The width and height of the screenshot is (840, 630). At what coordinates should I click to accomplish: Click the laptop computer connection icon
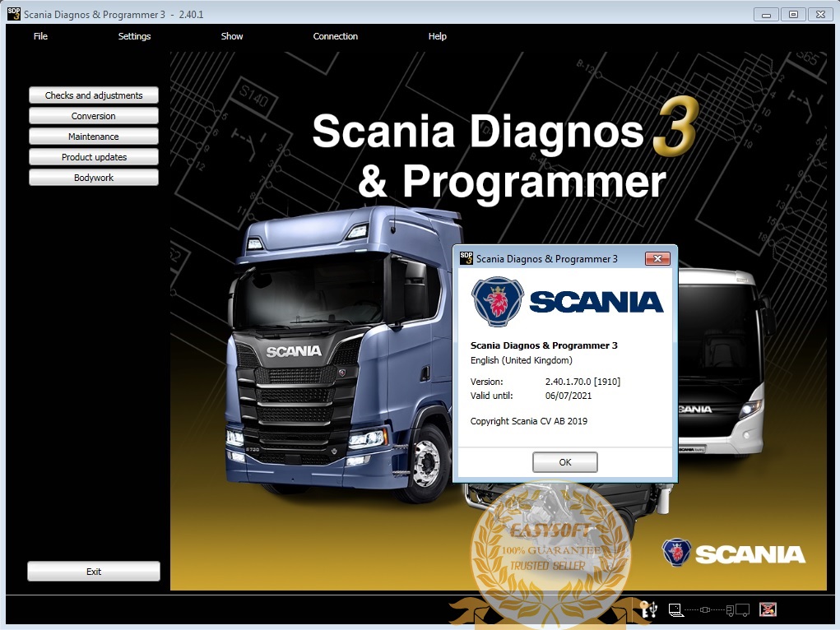point(676,609)
